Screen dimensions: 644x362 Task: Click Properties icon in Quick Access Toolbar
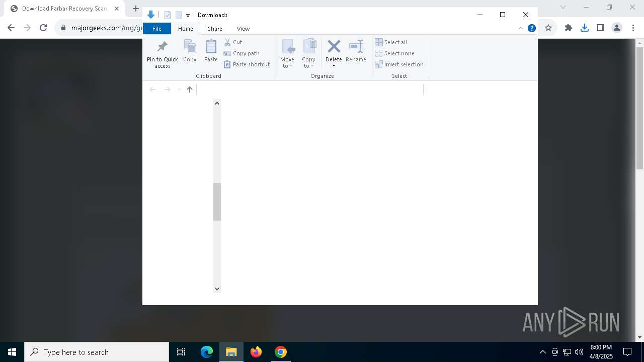pos(168,15)
